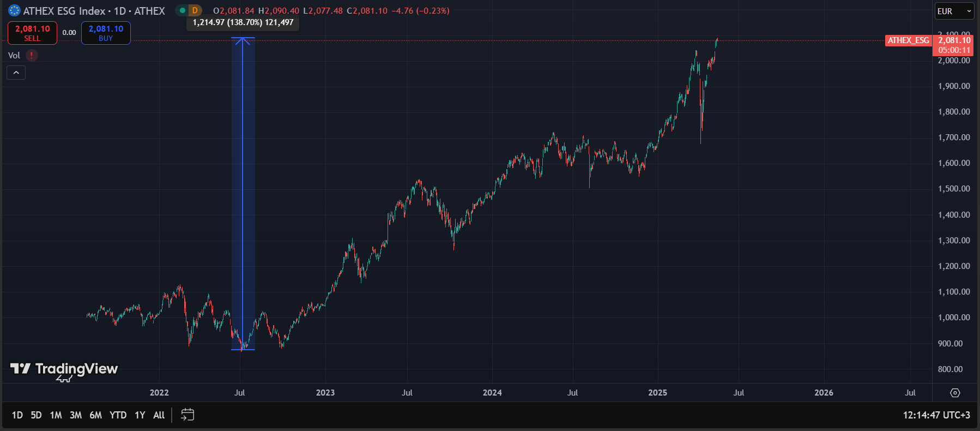Select the 1M time range
This screenshot has height=431, width=980.
coord(56,415)
